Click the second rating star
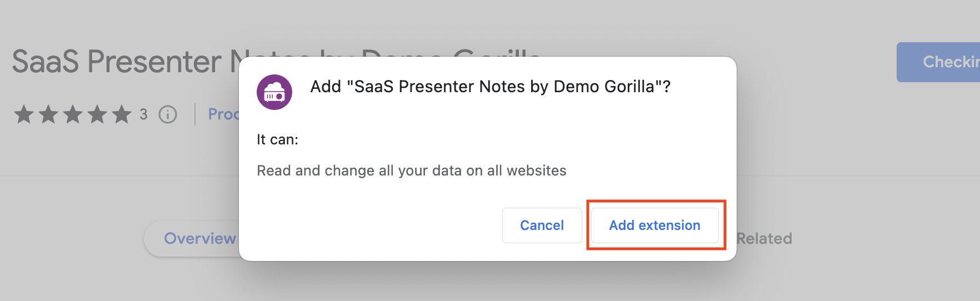 pyautogui.click(x=48, y=114)
